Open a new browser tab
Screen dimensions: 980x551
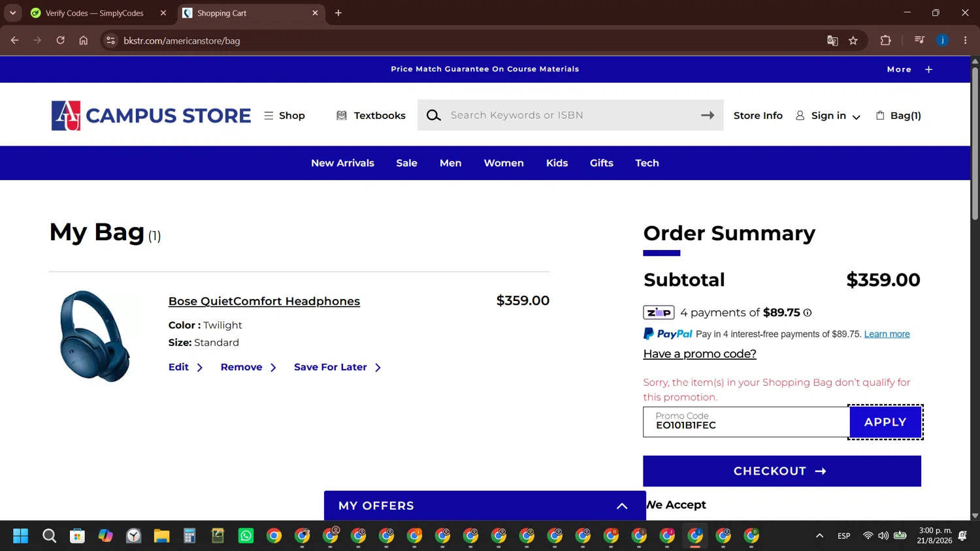coord(338,13)
